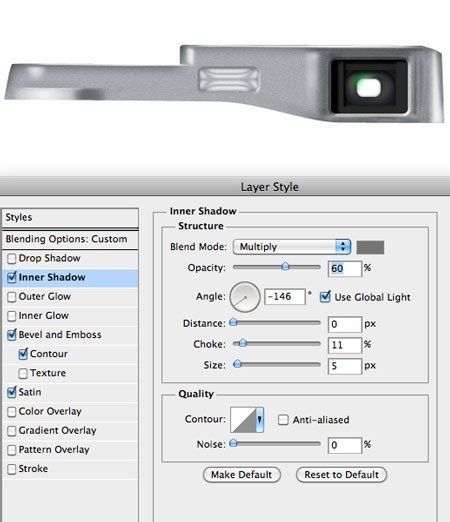Select the Inner Shadow row label
Viewport: 450px width, 522px height.
click(52, 277)
